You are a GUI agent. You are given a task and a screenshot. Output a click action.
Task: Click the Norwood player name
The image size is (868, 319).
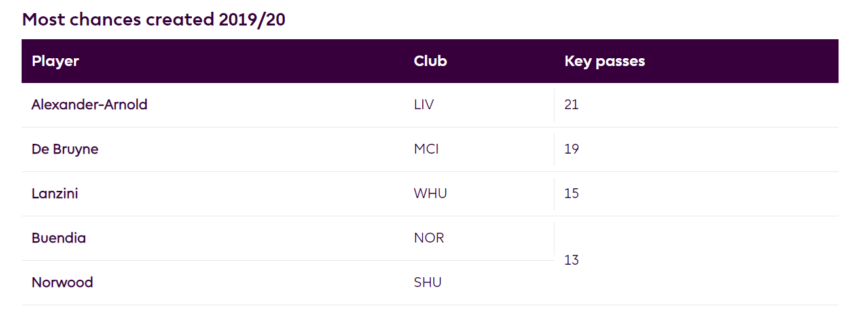point(62,282)
